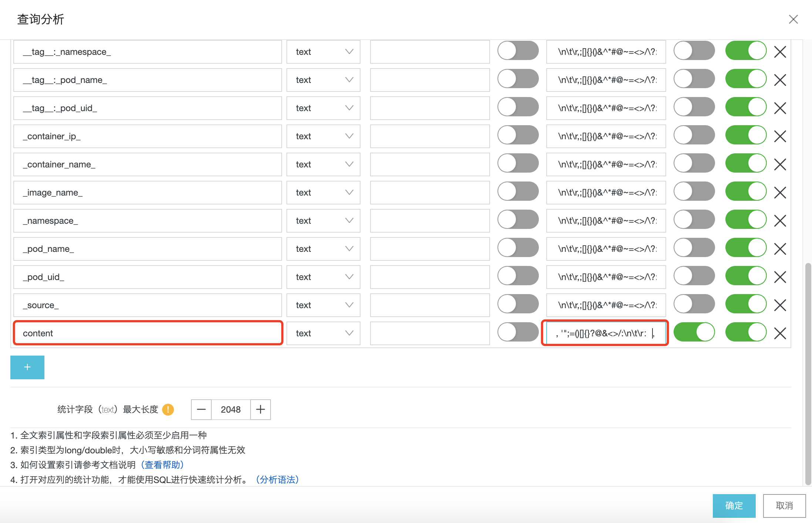
Task: Open type dropdown for __tag__:_pod_name_
Action: point(323,80)
